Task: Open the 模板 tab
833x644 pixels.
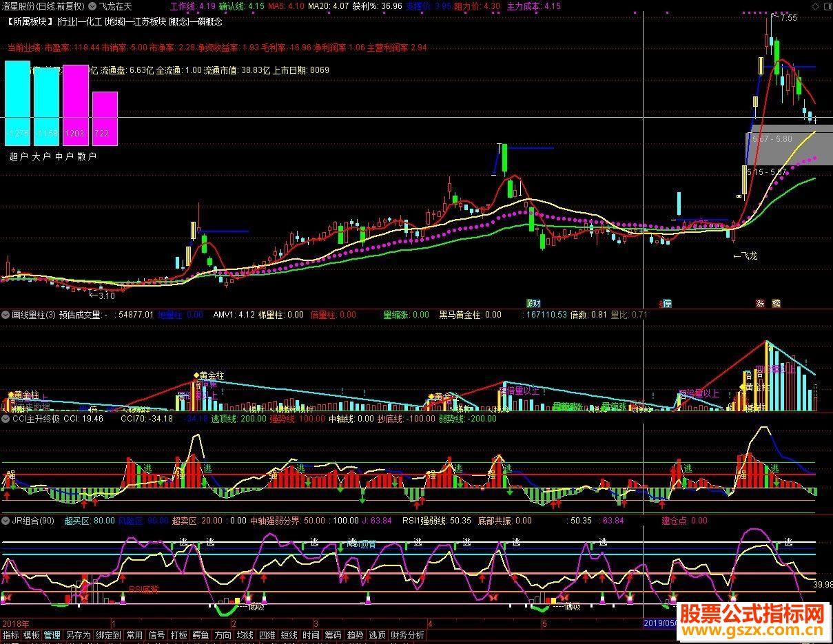Action: point(32,636)
